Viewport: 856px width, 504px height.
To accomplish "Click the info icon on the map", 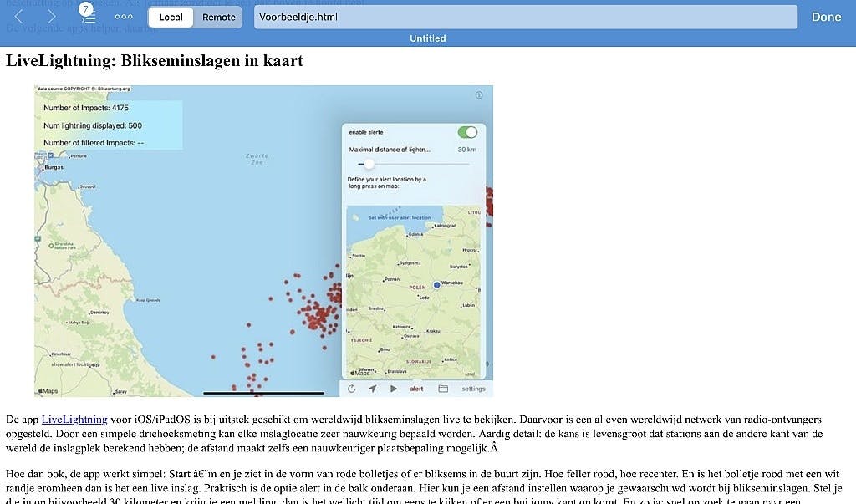I will pos(479,95).
